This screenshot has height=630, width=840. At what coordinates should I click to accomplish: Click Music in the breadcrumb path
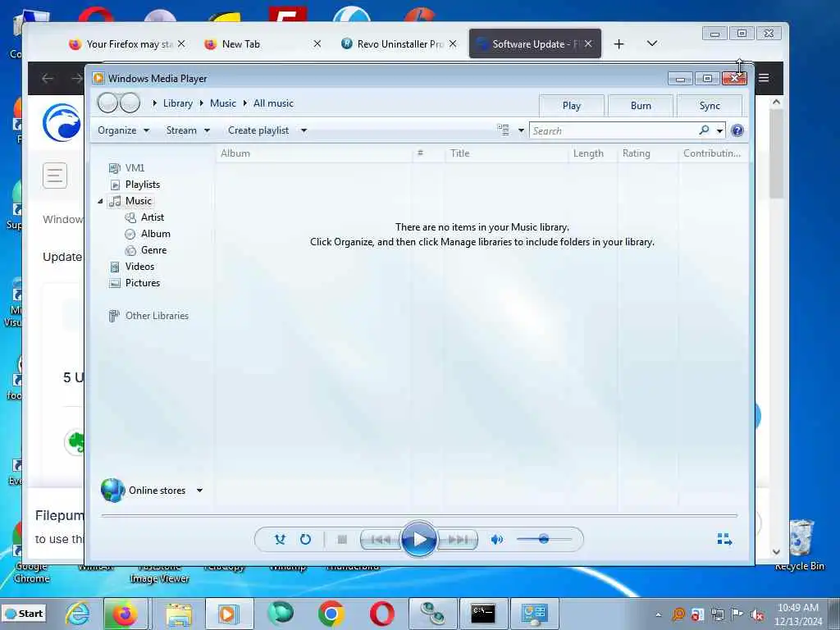223,103
